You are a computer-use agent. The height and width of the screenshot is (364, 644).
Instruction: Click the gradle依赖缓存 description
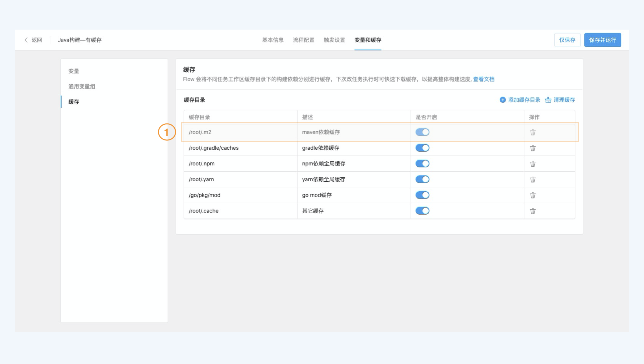pyautogui.click(x=321, y=148)
